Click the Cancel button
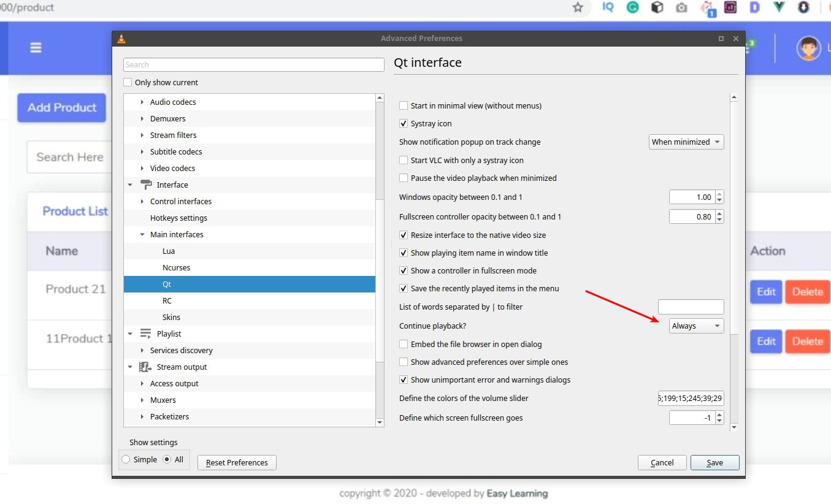Viewport: 831px width, 504px height. [x=662, y=462]
